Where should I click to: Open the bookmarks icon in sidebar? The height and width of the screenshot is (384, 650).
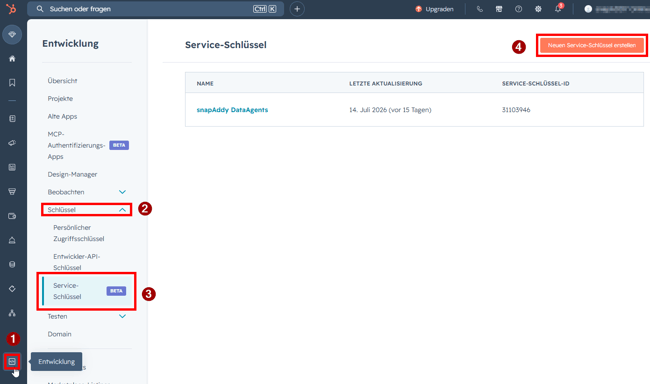click(12, 83)
